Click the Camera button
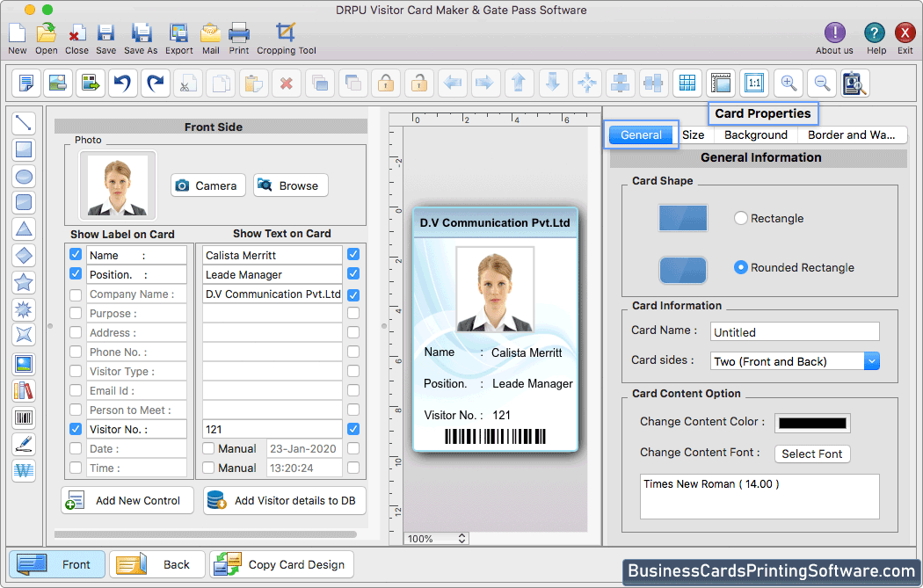 (x=207, y=185)
